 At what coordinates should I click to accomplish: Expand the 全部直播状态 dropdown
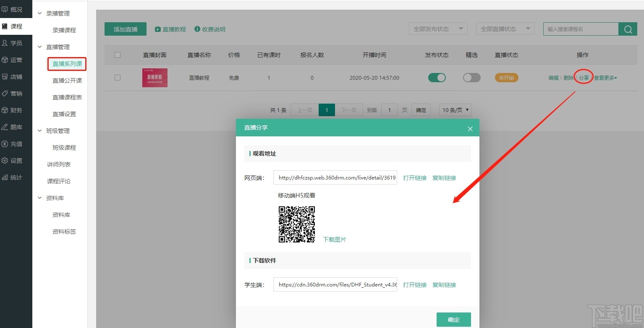pyautogui.click(x=505, y=29)
